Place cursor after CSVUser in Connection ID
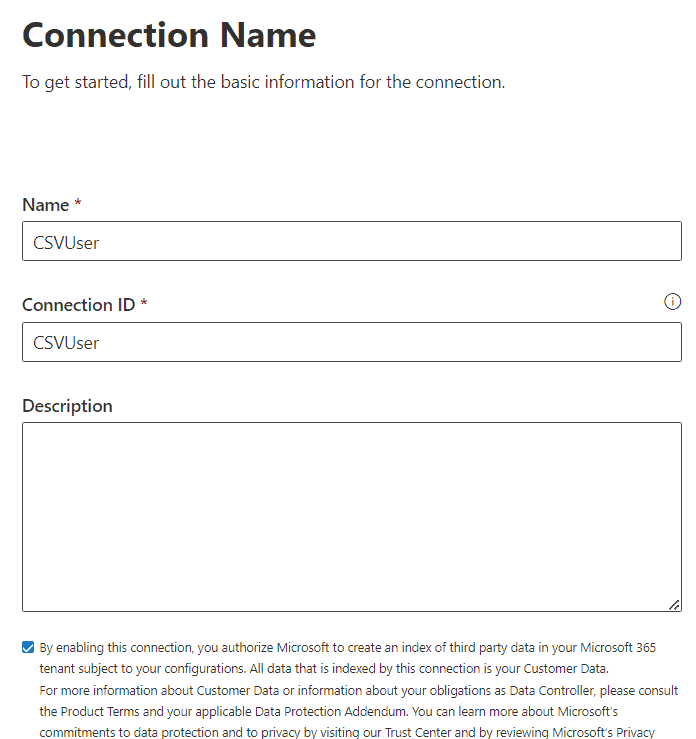Image resolution: width=696 pixels, height=739 pixels. [x=99, y=343]
